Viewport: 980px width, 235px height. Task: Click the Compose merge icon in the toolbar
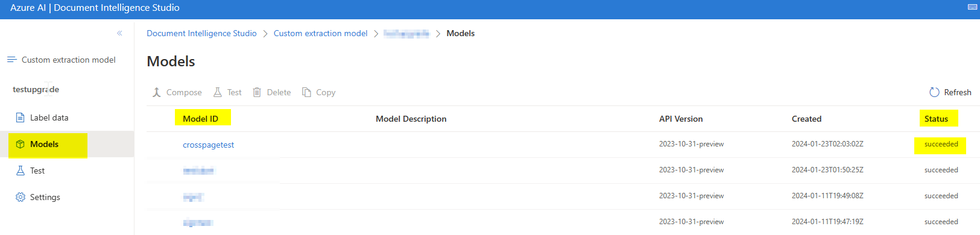click(x=156, y=92)
